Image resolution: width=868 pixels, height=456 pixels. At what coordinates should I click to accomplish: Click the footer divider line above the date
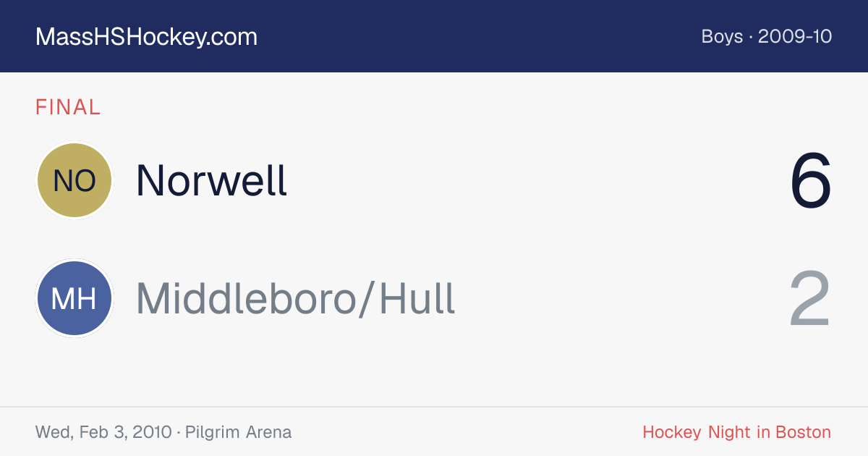coord(434,407)
